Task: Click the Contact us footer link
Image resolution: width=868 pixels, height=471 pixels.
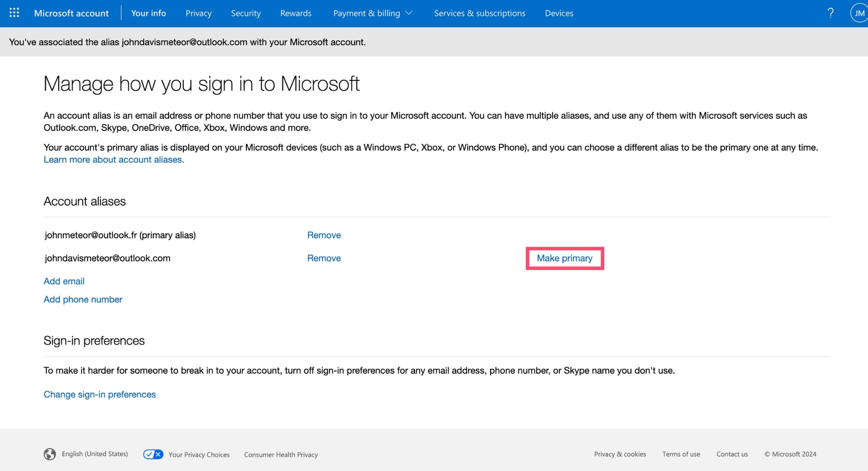Action: pos(732,454)
